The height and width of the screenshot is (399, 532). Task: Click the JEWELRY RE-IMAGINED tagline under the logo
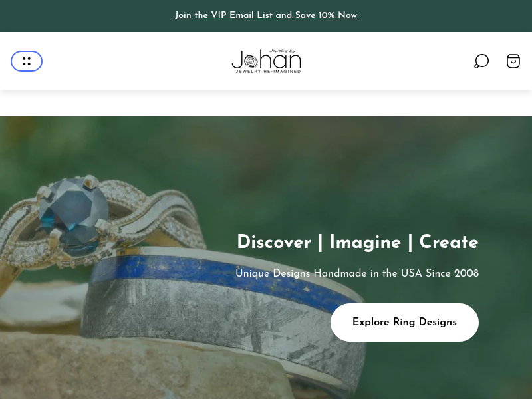click(x=268, y=72)
